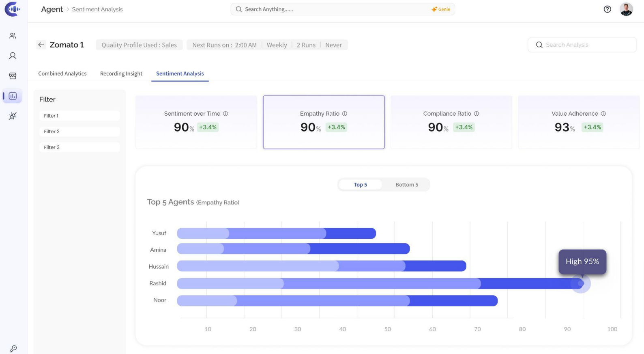This screenshot has width=644, height=354.
Task: Select Filter 1 in the filter panel
Action: coord(79,116)
